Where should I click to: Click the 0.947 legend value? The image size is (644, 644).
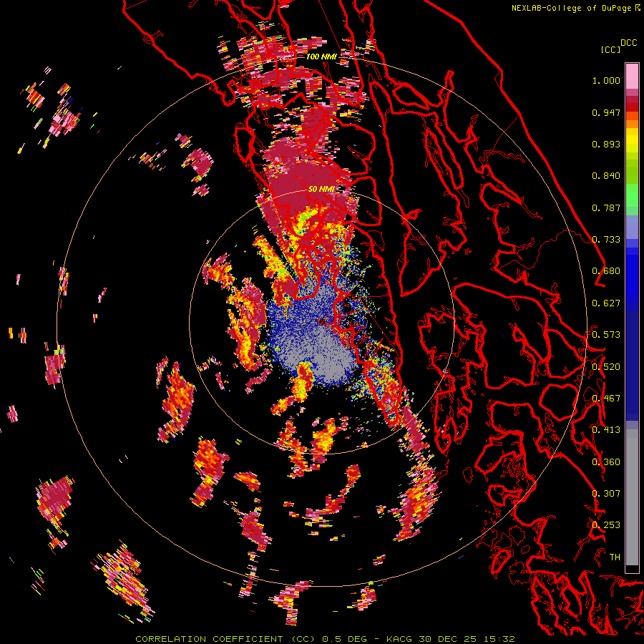[x=606, y=112]
